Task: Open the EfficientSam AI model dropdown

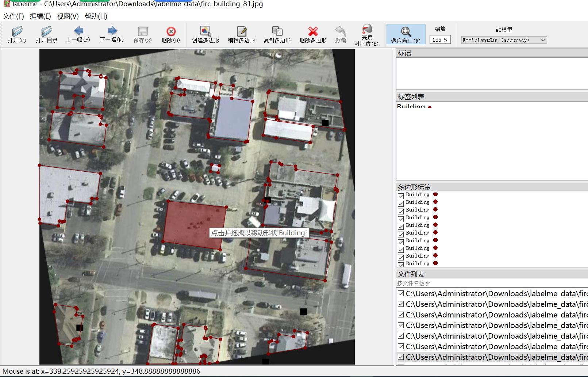Action: click(x=504, y=40)
